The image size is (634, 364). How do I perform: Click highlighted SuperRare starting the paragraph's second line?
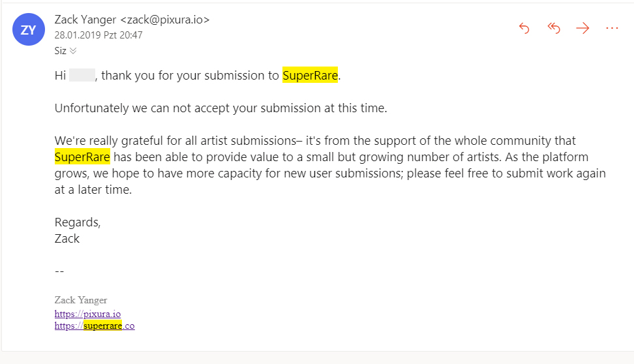coord(82,157)
